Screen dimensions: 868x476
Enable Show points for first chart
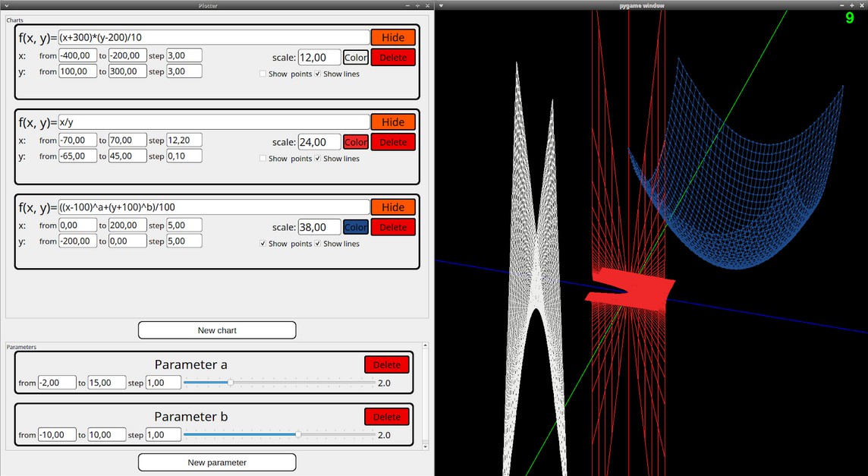pos(263,74)
